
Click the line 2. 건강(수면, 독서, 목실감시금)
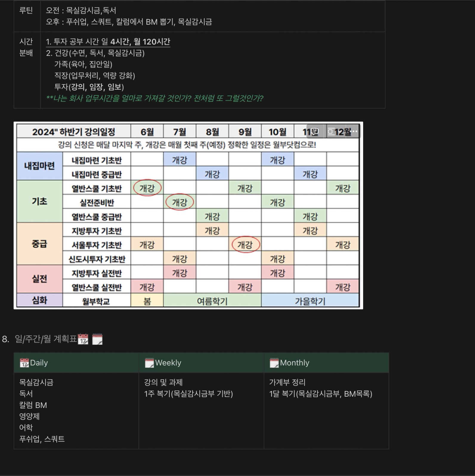click(95, 53)
